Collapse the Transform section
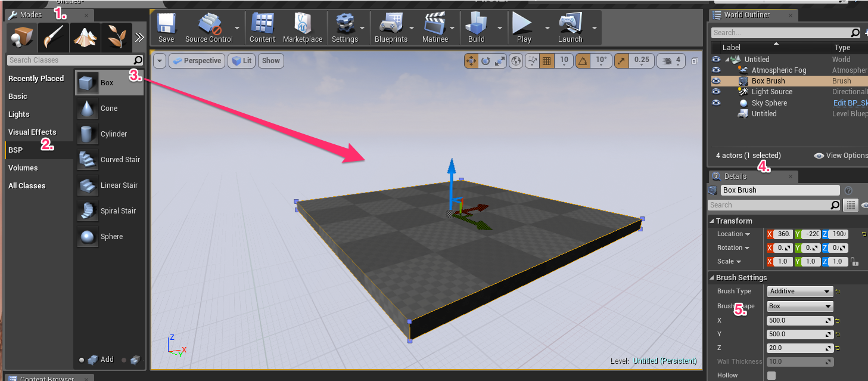 pyautogui.click(x=713, y=221)
